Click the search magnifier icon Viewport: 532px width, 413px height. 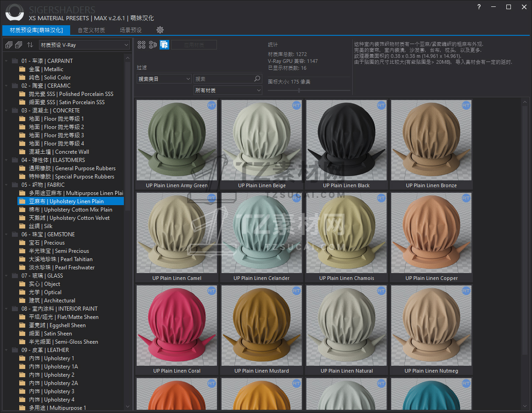tap(257, 79)
